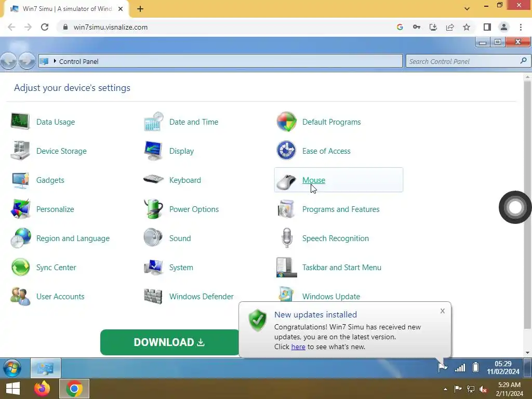The width and height of the screenshot is (532, 399).
Task: Open Chrome profile avatar
Action: 504,27
